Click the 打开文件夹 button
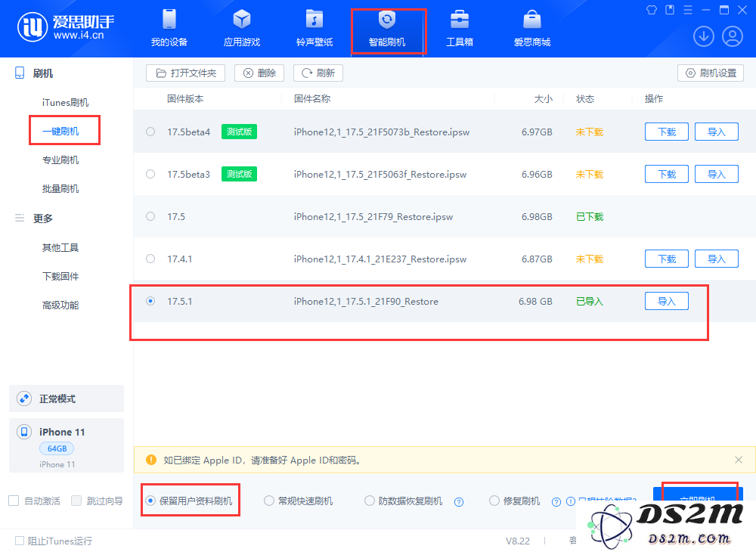Viewport: 756px width, 552px height. click(186, 73)
